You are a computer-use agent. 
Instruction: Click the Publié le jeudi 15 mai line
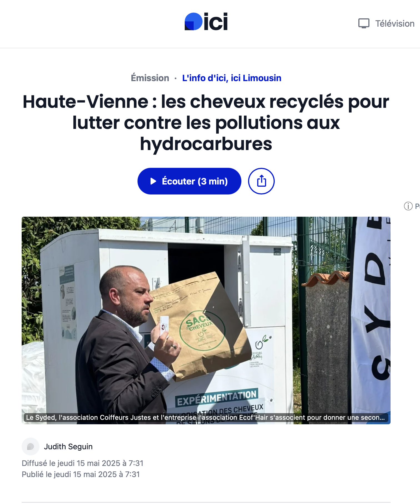[x=81, y=474]
